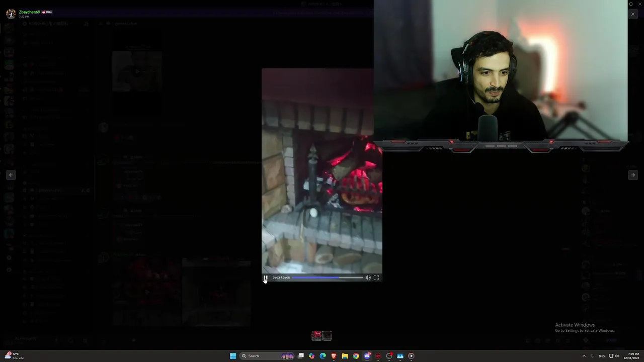Open network settings from system tray
Screen dimensions: 644x362
pyautogui.click(x=611, y=356)
